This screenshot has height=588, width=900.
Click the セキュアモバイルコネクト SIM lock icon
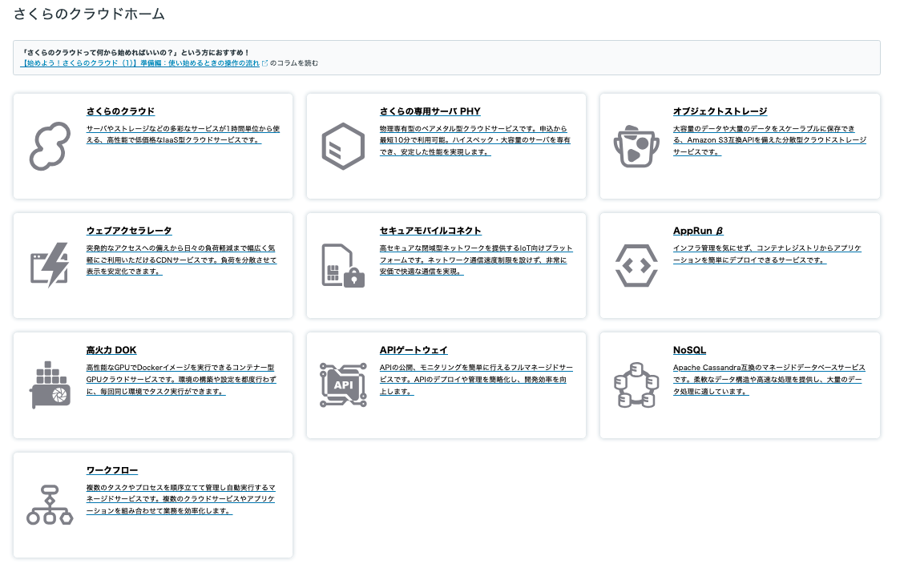[343, 266]
